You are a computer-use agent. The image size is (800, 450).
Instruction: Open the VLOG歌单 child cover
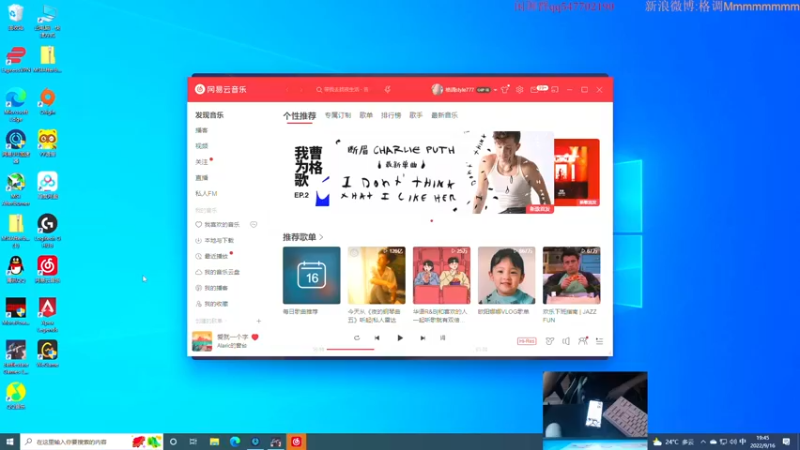coord(507,276)
